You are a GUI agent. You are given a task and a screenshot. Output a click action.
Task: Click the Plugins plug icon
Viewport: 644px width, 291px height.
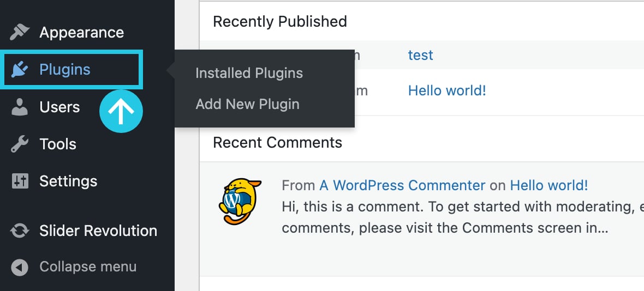(20, 69)
